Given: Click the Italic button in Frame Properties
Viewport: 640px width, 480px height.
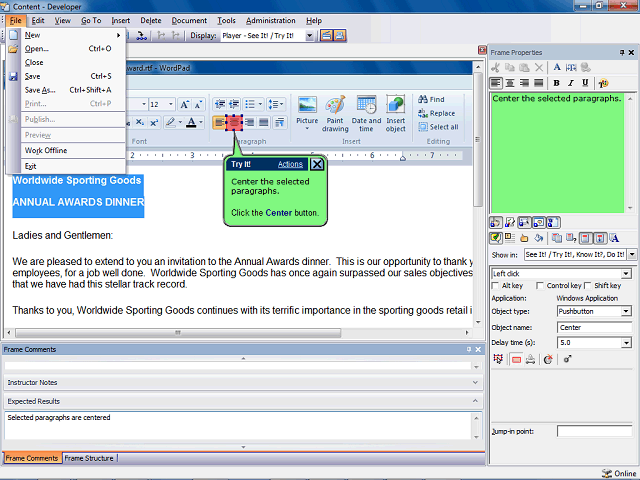Looking at the screenshot, I should [571, 83].
